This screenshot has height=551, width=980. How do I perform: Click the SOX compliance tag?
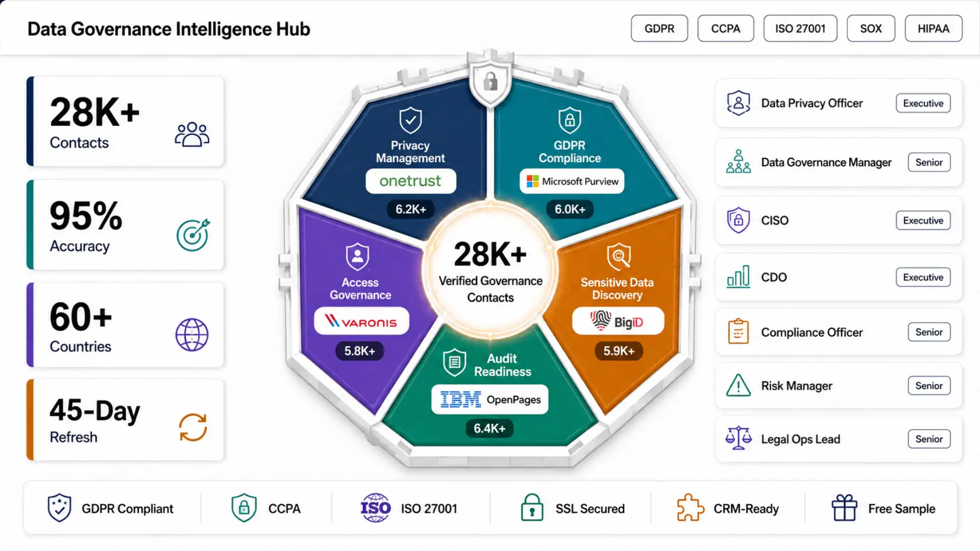[871, 29]
